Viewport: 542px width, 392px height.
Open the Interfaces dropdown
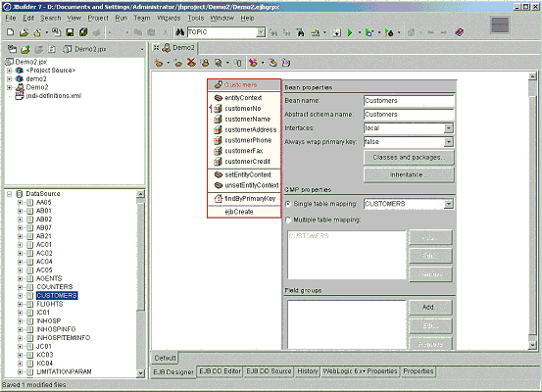point(448,128)
